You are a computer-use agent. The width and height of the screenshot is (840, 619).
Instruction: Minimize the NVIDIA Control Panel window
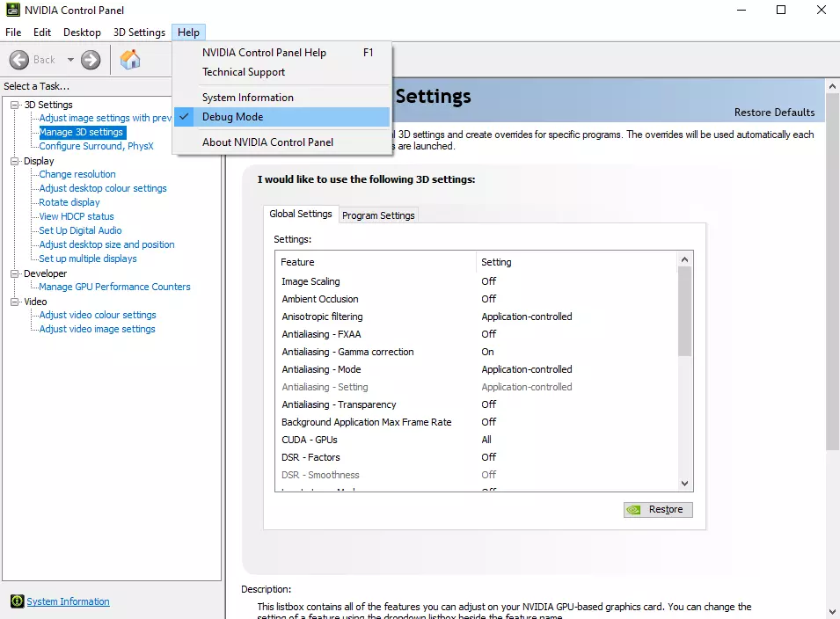(x=741, y=10)
